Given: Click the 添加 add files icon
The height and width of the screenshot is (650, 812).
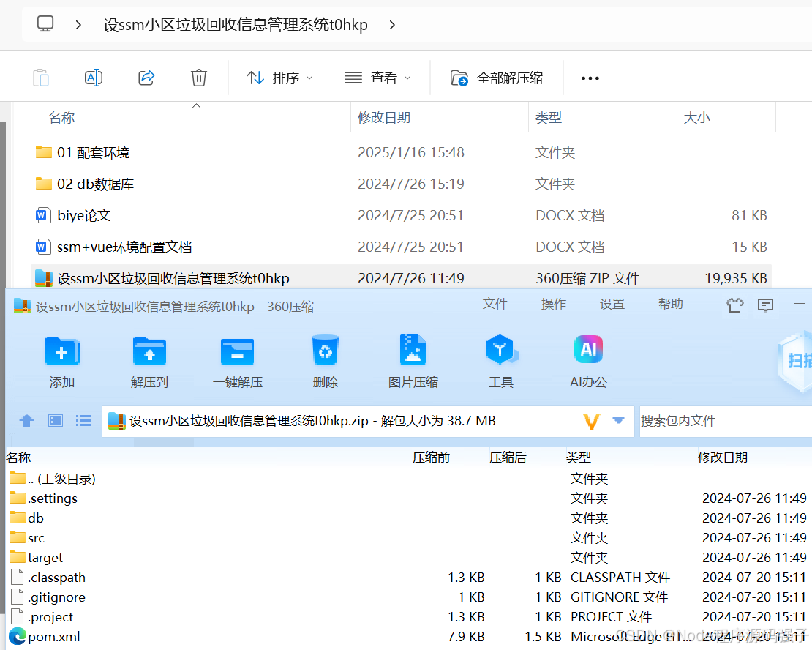Looking at the screenshot, I should click(62, 362).
